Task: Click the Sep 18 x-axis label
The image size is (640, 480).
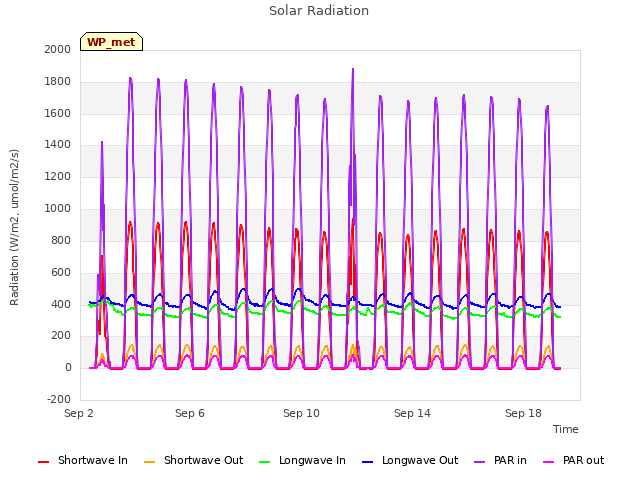Action: [523, 413]
